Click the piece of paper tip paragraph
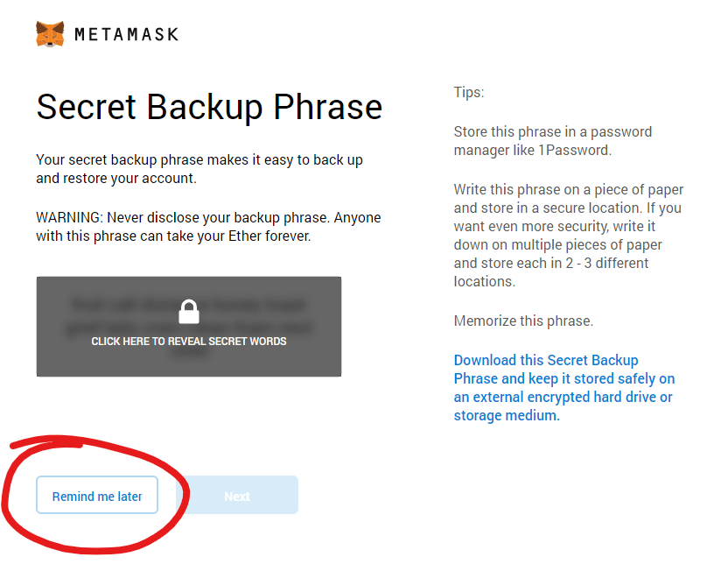This screenshot has width=728, height=564. pyautogui.click(x=568, y=236)
